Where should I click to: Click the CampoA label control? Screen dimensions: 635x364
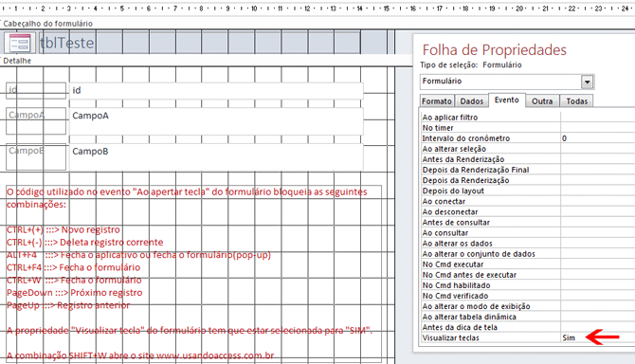36,120
